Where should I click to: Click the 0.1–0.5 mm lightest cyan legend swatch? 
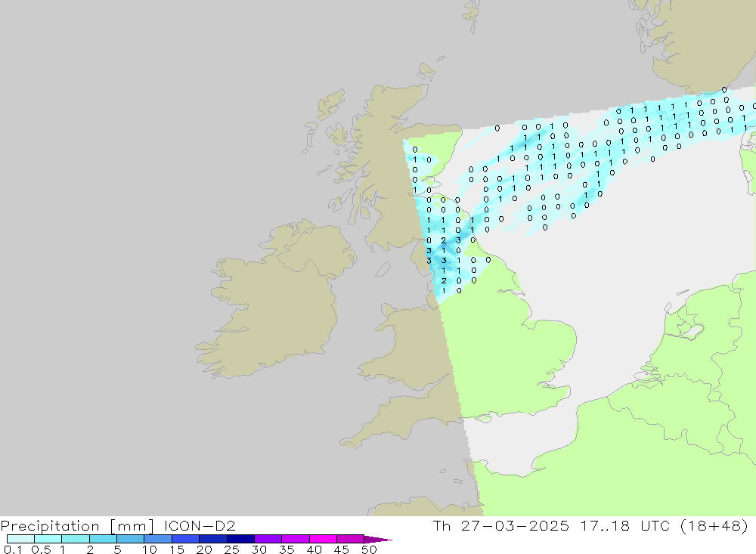pyautogui.click(x=20, y=539)
